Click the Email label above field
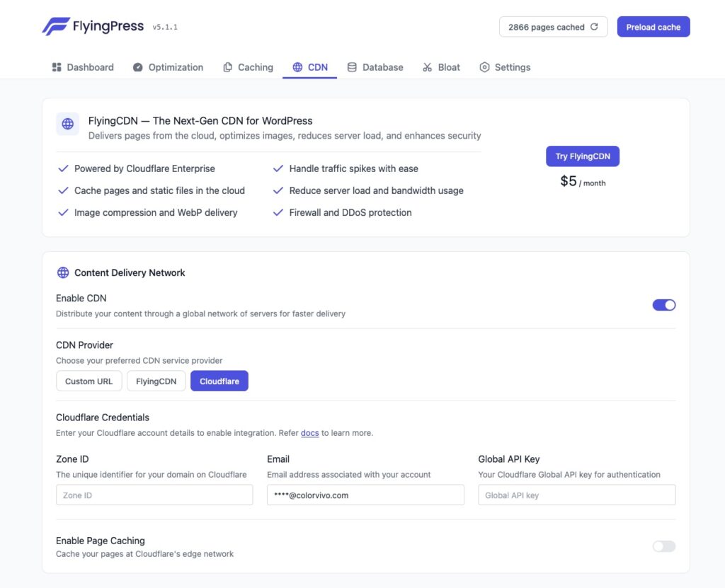725x588 pixels. [278, 459]
